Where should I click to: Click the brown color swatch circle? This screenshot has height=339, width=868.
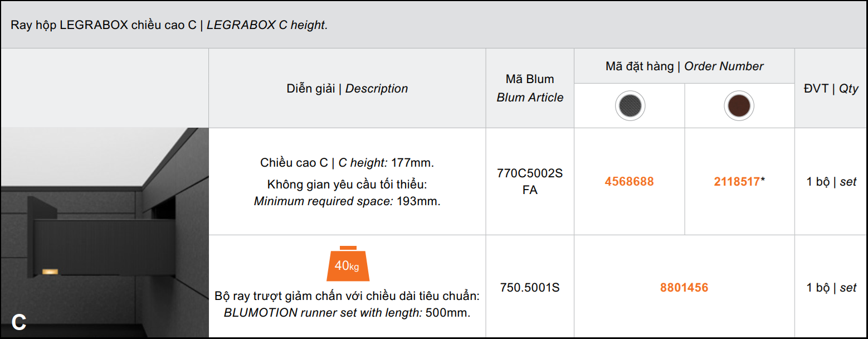739,105
